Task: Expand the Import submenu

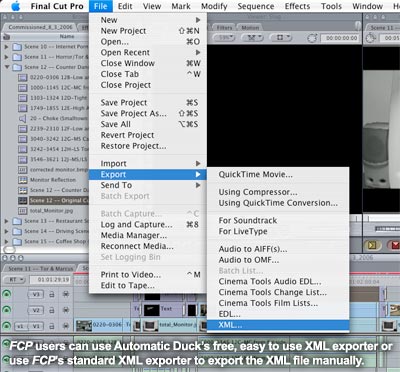Action: [148, 164]
